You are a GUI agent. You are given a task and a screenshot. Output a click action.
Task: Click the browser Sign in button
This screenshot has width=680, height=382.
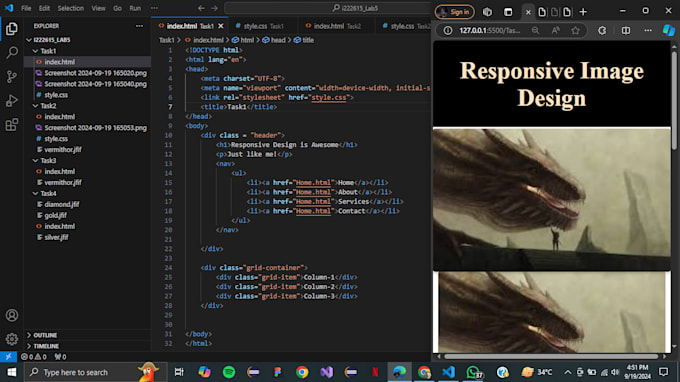[x=454, y=12]
